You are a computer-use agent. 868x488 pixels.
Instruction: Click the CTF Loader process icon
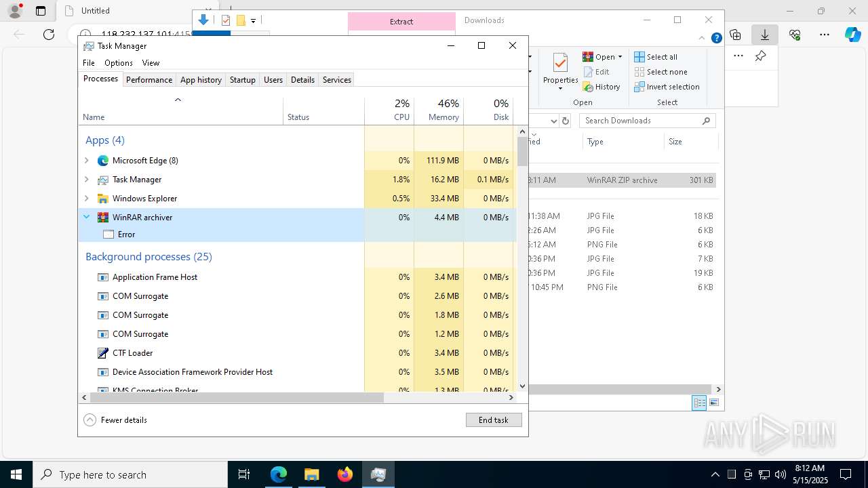tap(103, 353)
